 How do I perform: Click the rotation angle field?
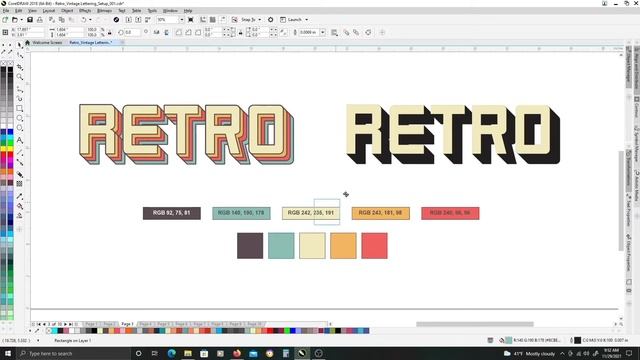(132, 32)
